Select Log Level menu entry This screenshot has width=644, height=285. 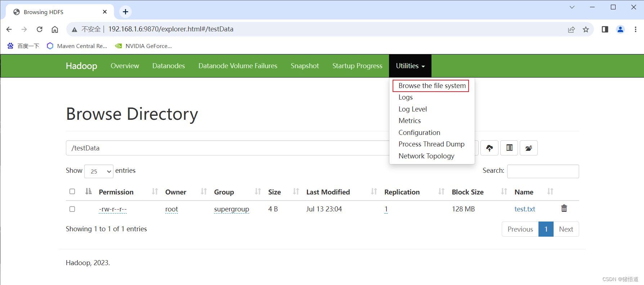[x=412, y=109]
